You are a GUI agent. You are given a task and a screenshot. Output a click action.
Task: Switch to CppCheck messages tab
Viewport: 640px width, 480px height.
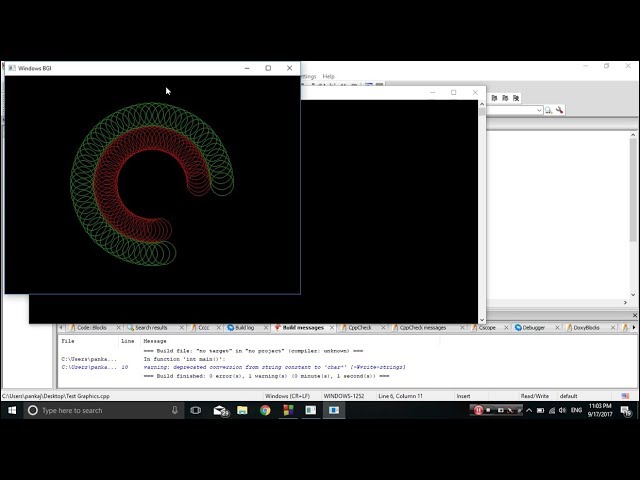click(422, 327)
